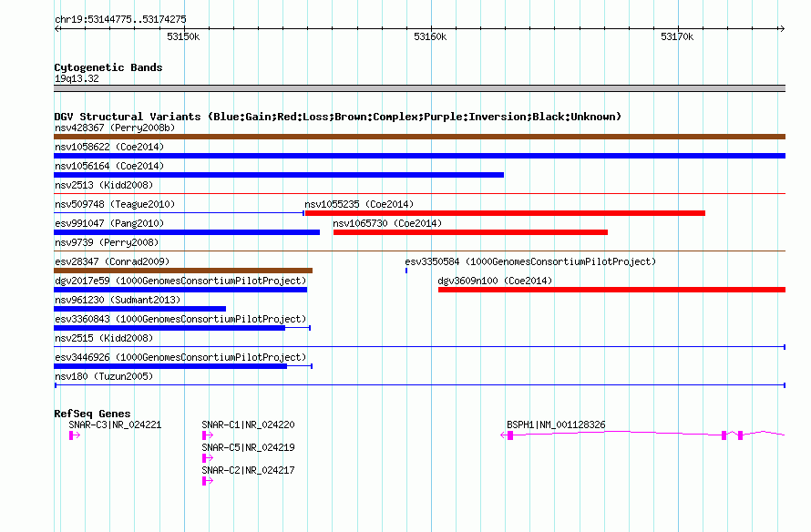Viewport: 811px width, 532px height.
Task: Open the nsv180 (Tuzun2005) label
Action: pyautogui.click(x=104, y=376)
